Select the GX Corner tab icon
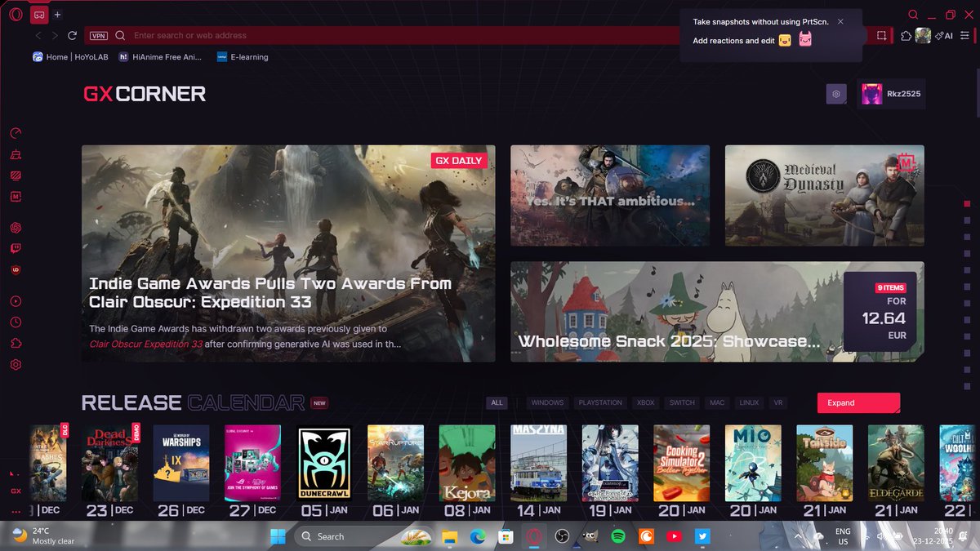The height and width of the screenshot is (551, 980). tap(38, 15)
